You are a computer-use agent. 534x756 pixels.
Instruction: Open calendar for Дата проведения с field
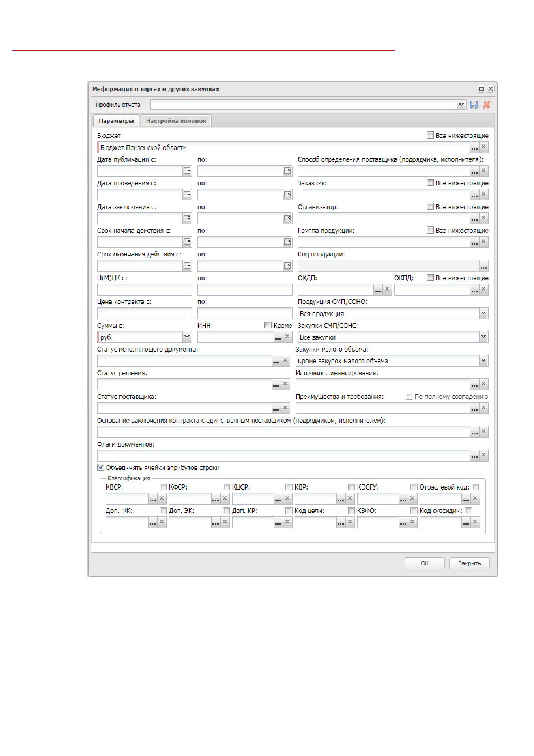(x=187, y=194)
